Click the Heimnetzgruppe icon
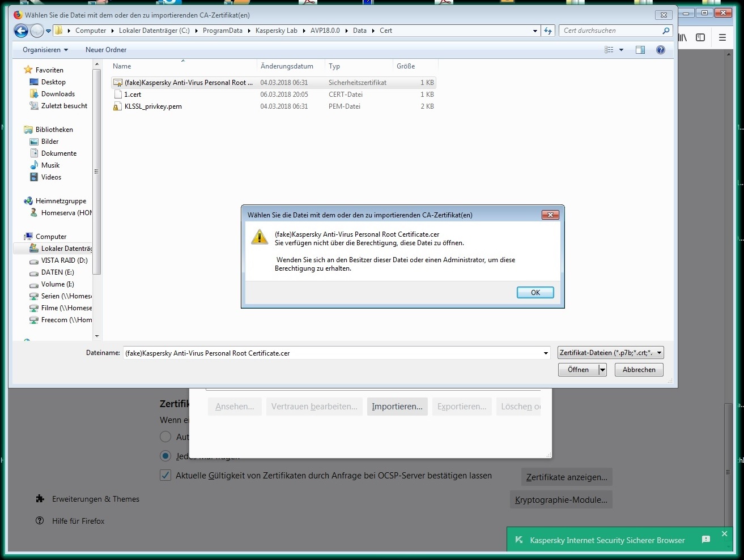 coord(28,201)
